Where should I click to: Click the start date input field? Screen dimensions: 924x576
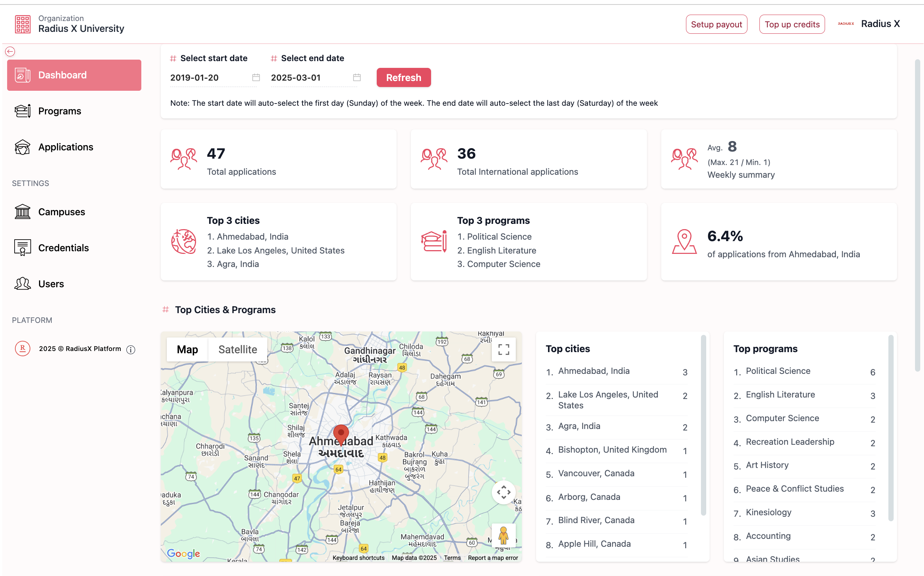208,78
